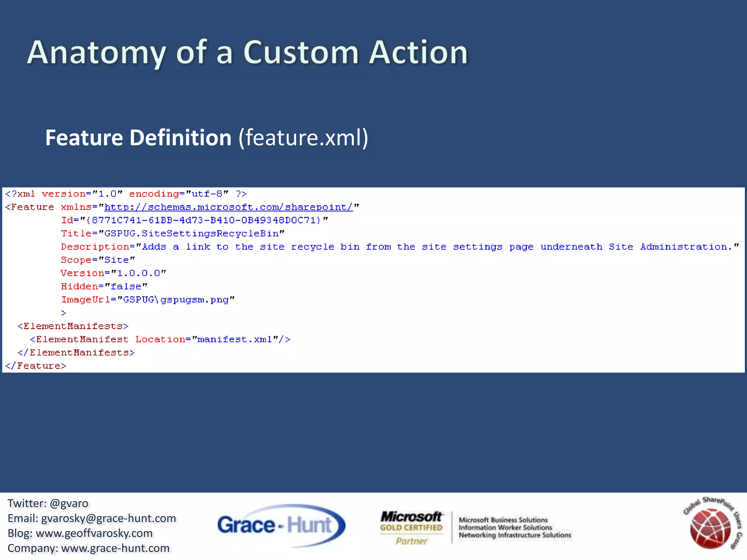Viewport: 747px width, 560px height.
Task: Select the Id GUID attribute line
Action: tap(194, 220)
